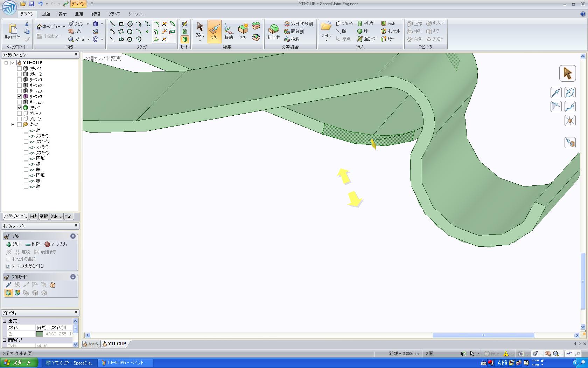This screenshot has height=368, width=588.
Task: Toggle the カーブ folder checkbox
Action: point(20,124)
